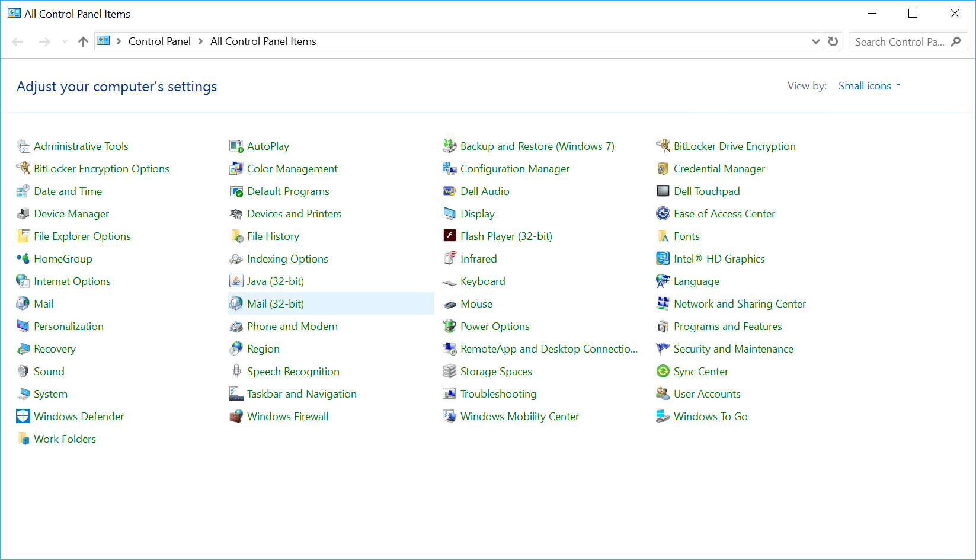
Task: Expand chevron after Control Panel breadcrumb
Action: (x=200, y=41)
